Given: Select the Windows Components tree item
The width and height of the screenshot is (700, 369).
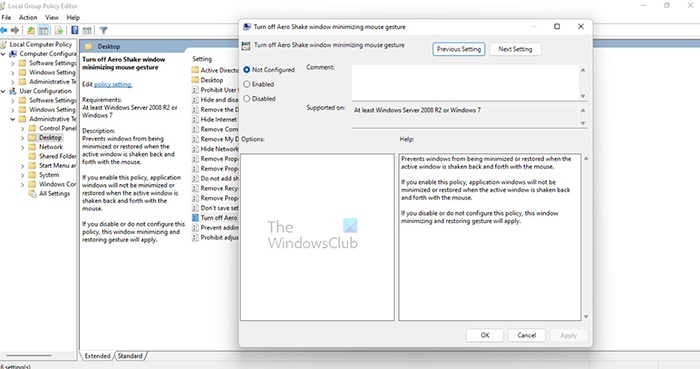Looking at the screenshot, I should tap(57, 184).
